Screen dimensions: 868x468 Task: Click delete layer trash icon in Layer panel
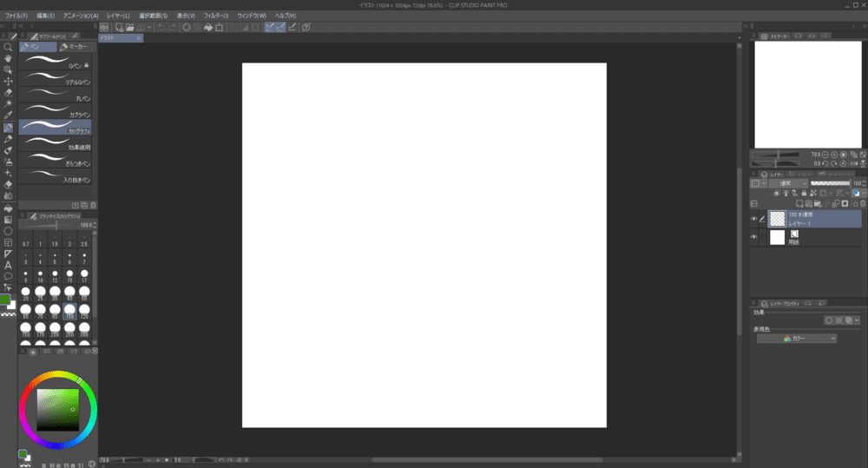863,204
